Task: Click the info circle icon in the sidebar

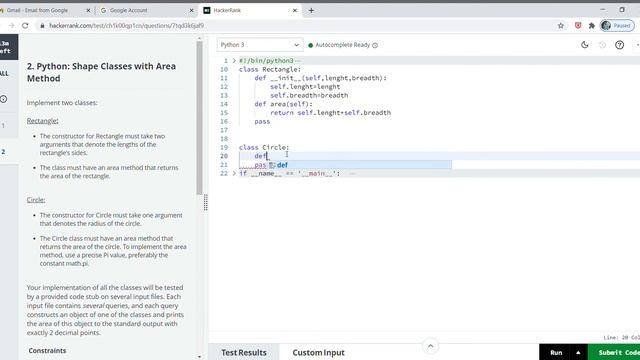Action: [4, 99]
